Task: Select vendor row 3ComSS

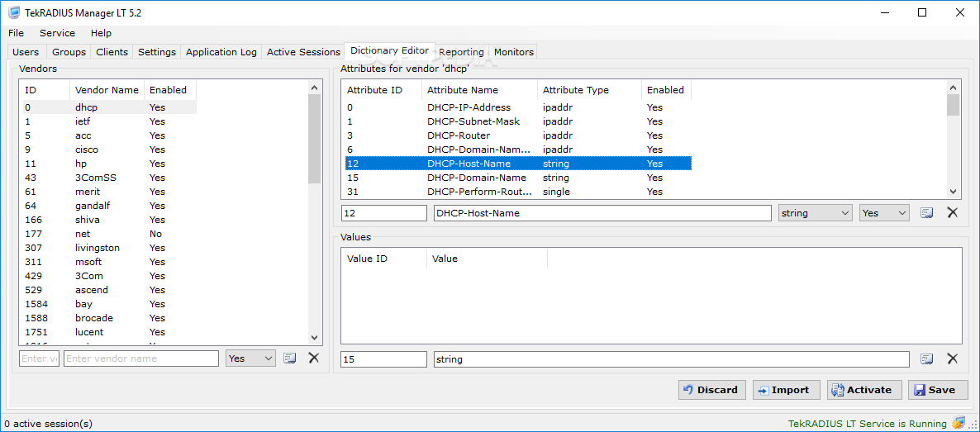Action: 109,178
